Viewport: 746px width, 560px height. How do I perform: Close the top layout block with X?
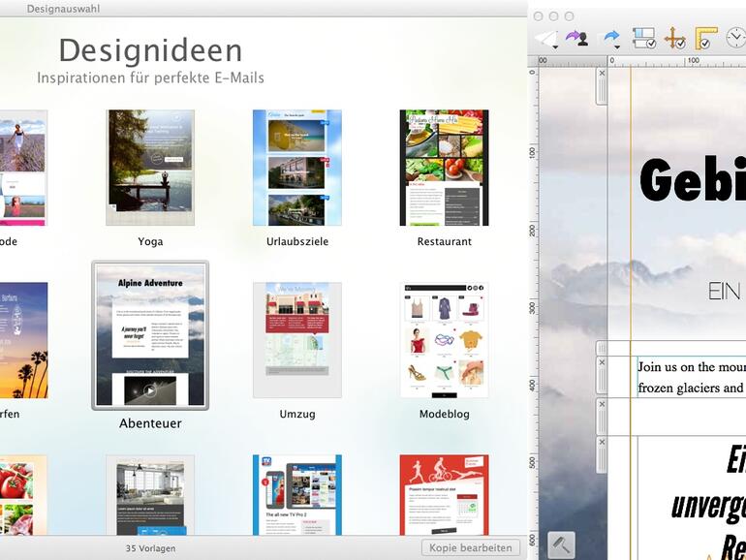(x=602, y=74)
